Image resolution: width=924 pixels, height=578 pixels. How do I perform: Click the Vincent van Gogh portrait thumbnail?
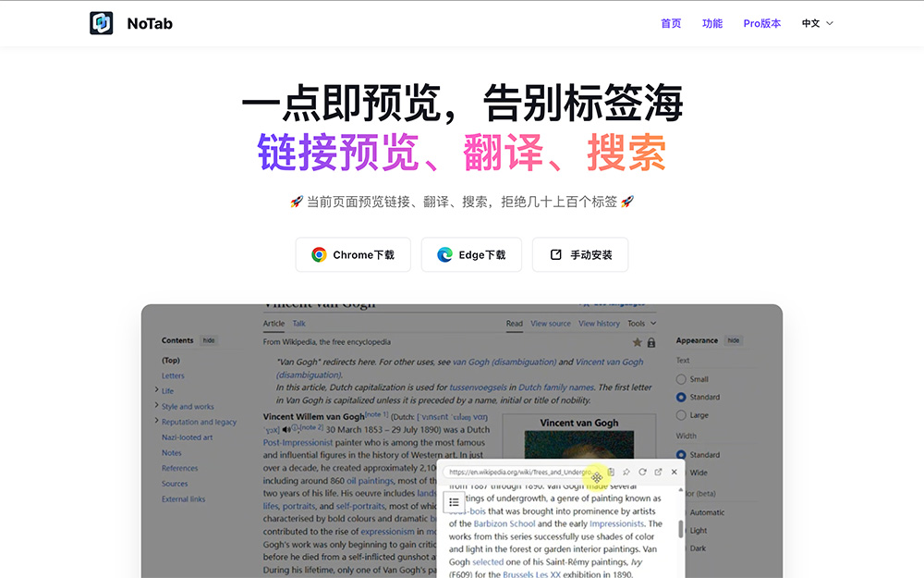point(578,444)
